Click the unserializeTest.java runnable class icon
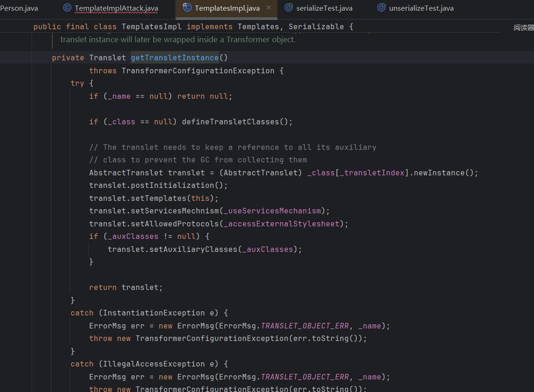Screen dimensions: 534x392 pyautogui.click(x=382, y=8)
